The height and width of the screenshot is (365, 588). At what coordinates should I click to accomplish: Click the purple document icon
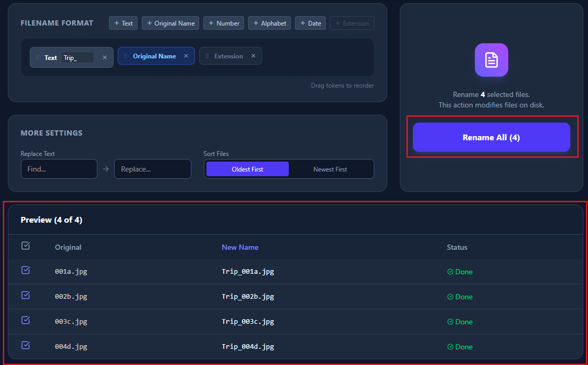tap(491, 60)
